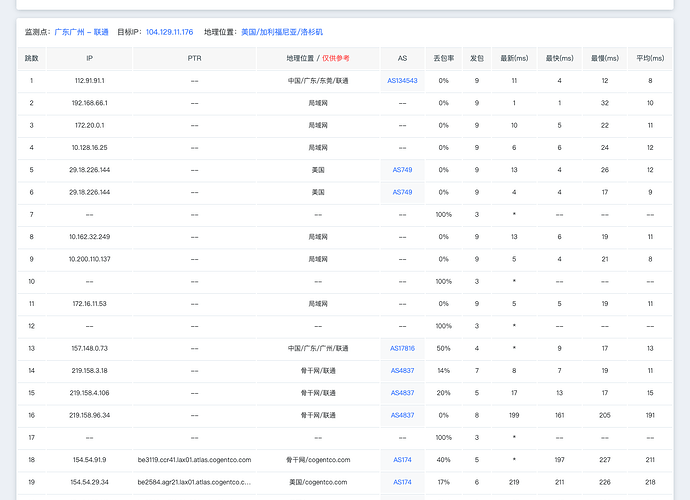Click the IP column header

coord(89,58)
